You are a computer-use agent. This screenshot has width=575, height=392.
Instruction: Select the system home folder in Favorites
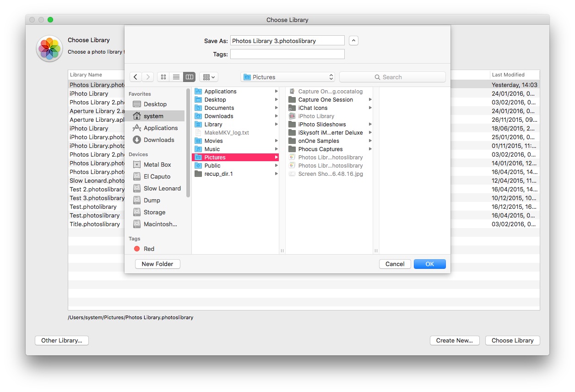[153, 116]
